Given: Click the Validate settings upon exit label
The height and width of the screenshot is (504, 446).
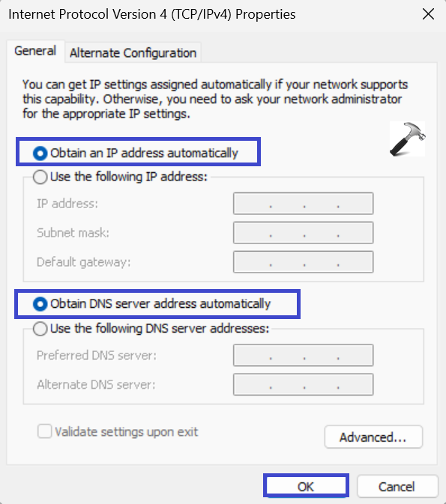Looking at the screenshot, I should 127,431.
